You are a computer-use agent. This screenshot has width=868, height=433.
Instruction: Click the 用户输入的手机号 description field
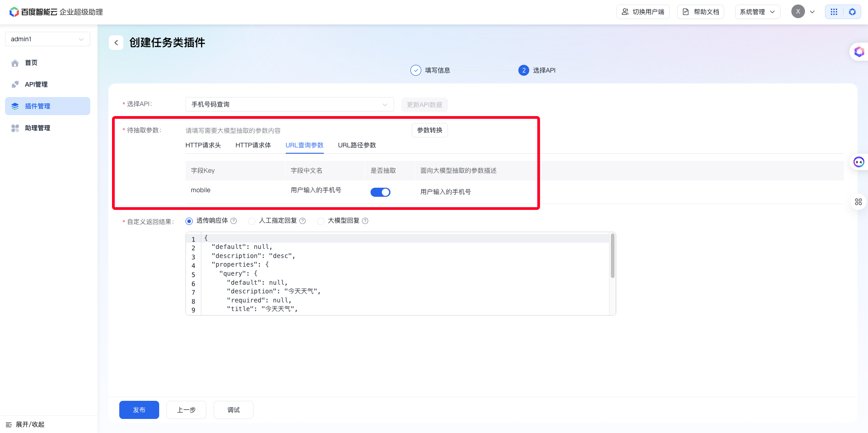point(446,192)
